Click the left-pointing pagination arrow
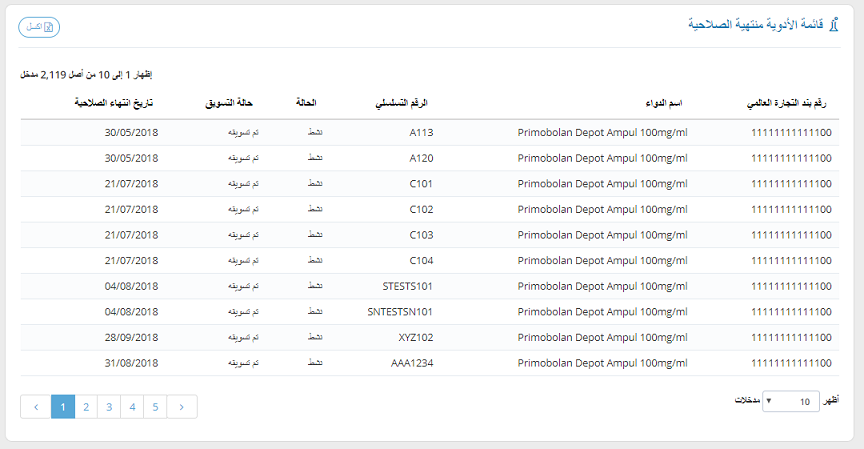864x449 pixels. (x=35, y=407)
